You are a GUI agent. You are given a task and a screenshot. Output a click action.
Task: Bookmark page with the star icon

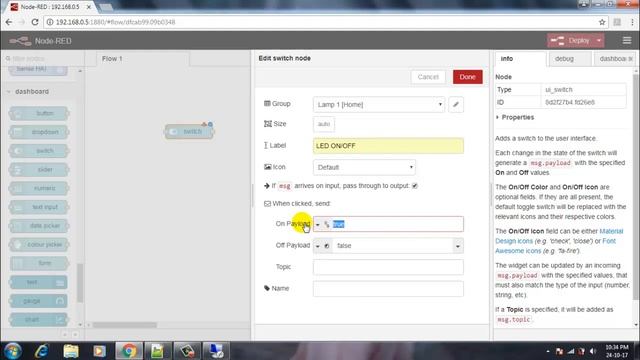click(x=602, y=22)
